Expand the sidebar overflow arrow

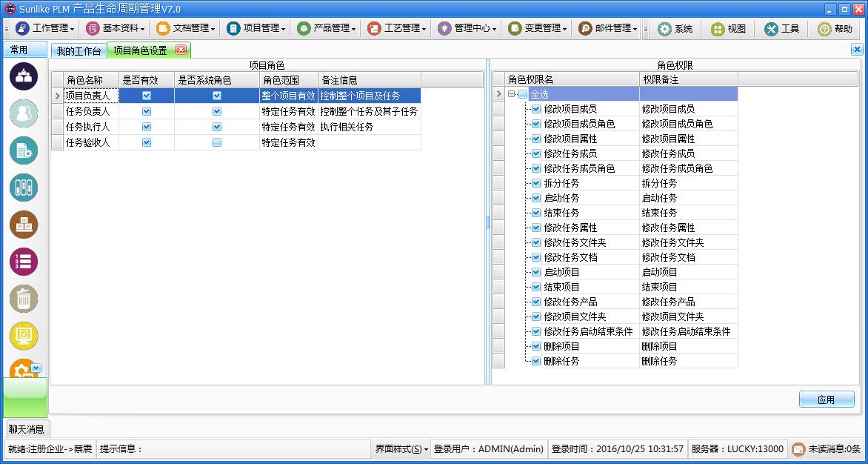pos(36,368)
